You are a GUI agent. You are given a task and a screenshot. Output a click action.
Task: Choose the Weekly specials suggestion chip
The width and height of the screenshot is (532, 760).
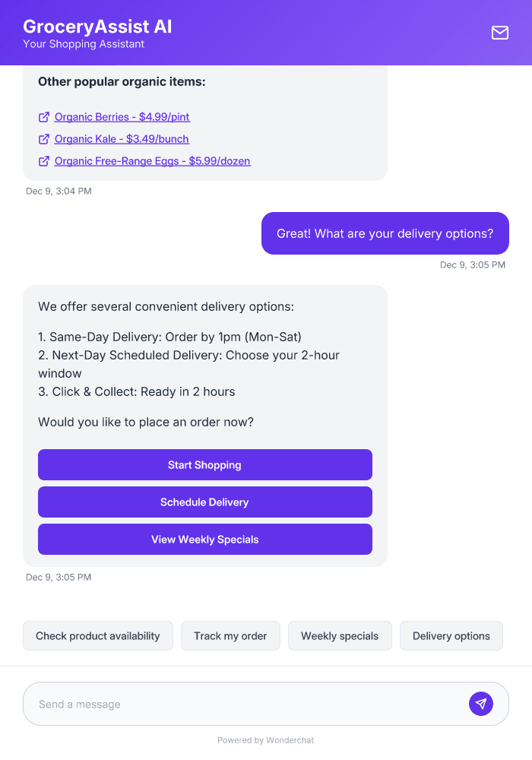point(340,635)
